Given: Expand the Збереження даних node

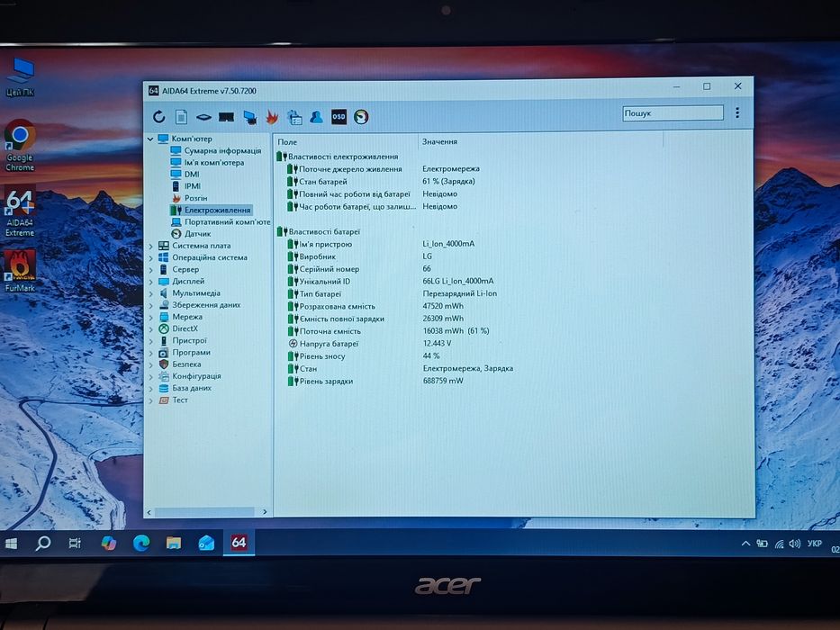Looking at the screenshot, I should [150, 305].
